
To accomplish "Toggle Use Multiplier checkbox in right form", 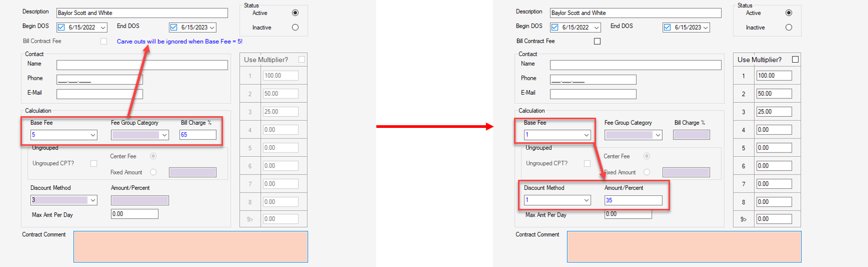I will (795, 59).
